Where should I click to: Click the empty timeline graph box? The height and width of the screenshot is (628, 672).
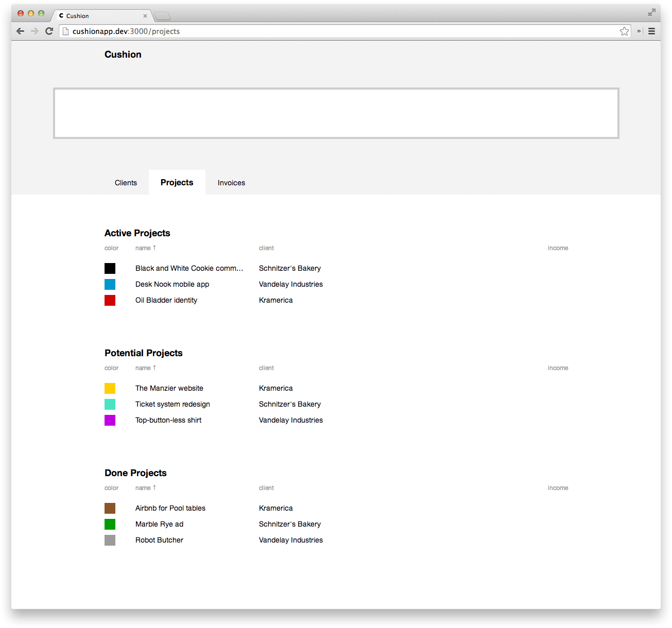point(336,113)
